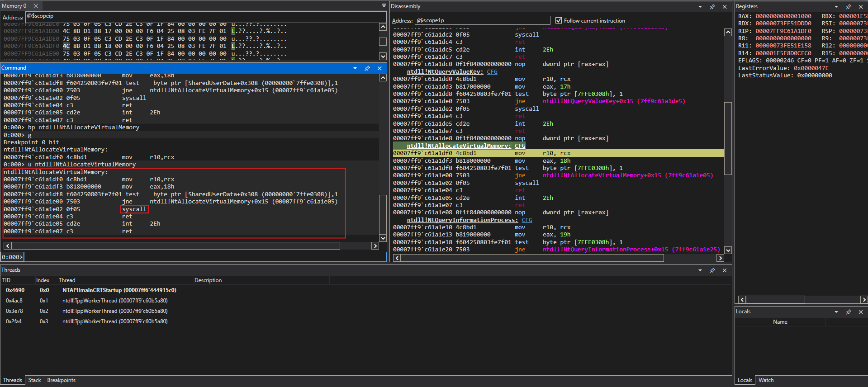Viewport: 868px width, 387px height.
Task: Close the Disassembly panel
Action: pyautogui.click(x=725, y=7)
